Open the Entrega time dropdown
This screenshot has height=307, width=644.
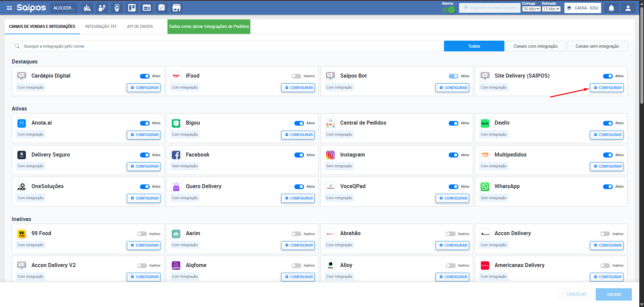tap(531, 9)
